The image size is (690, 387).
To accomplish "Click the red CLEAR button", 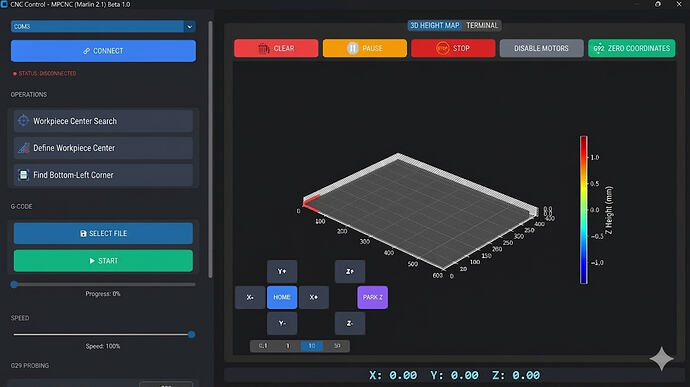I will pyautogui.click(x=276, y=48).
